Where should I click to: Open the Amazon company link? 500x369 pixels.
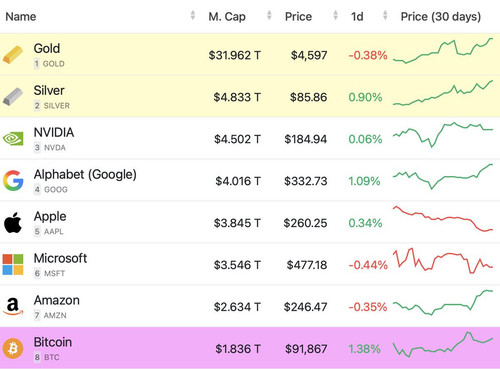click(57, 300)
